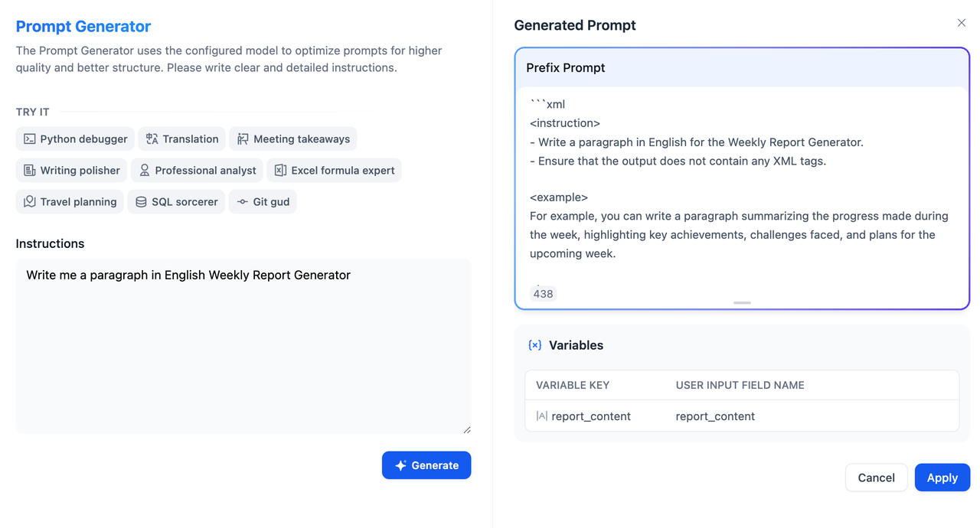Click the Translation language icon
The width and height of the screenshot is (980, 528).
[x=152, y=139]
